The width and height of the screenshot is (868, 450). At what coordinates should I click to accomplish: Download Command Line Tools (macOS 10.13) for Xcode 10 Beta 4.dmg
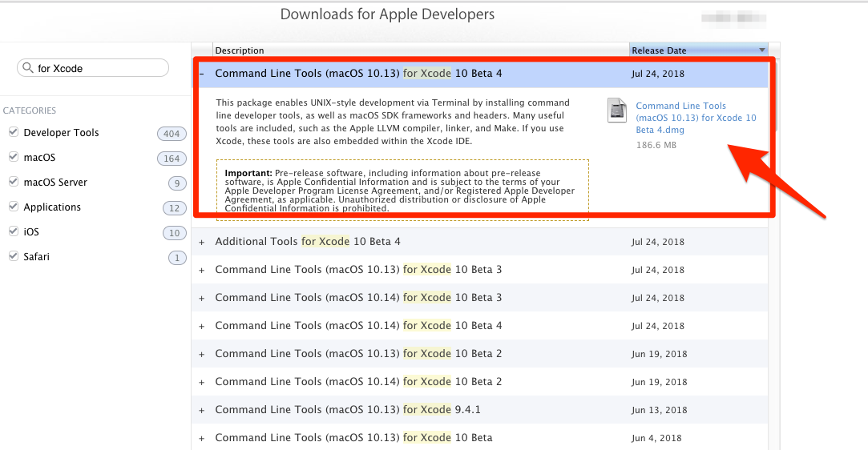tap(696, 118)
